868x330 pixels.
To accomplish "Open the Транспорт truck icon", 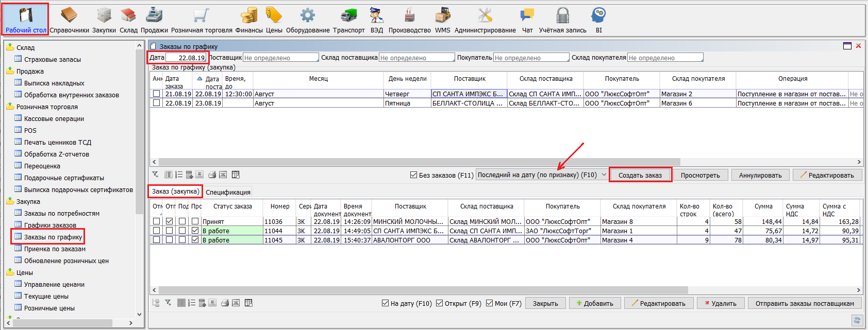I will [x=348, y=20].
